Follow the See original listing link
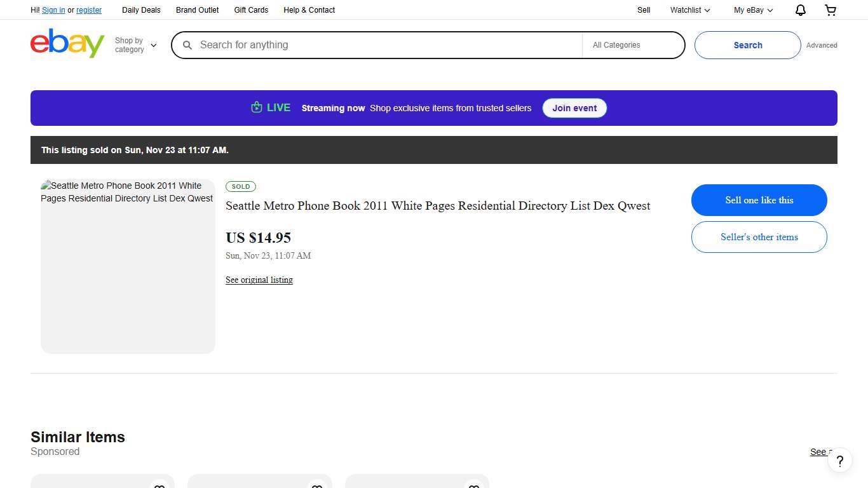The height and width of the screenshot is (488, 868). coord(259,280)
